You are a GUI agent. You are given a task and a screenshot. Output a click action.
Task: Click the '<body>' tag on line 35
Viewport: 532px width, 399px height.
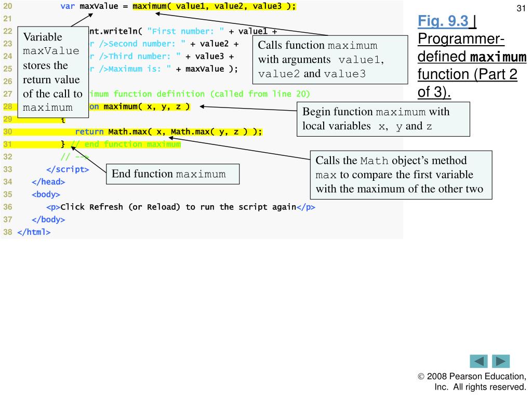[x=46, y=194]
